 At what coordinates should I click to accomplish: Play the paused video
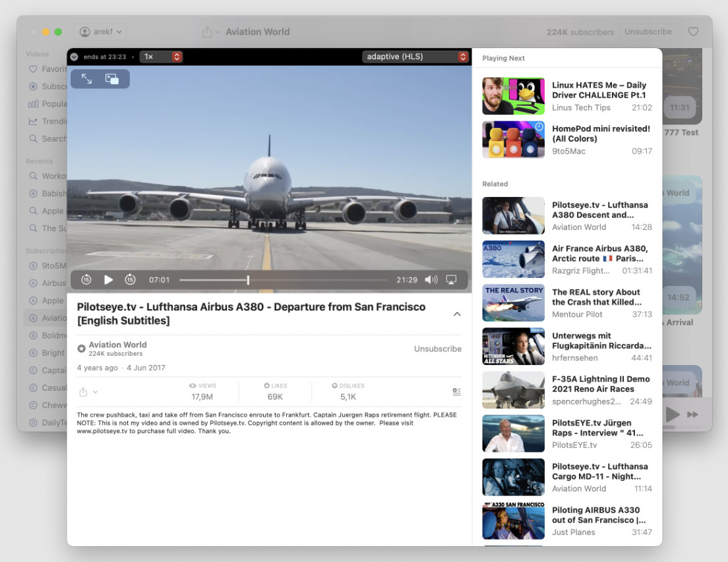click(108, 279)
